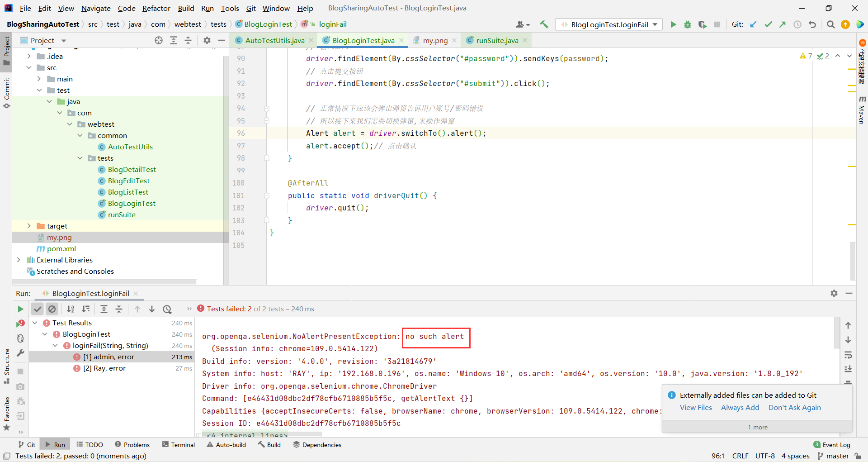Open Problems tool window
868x462 pixels.
click(132, 445)
